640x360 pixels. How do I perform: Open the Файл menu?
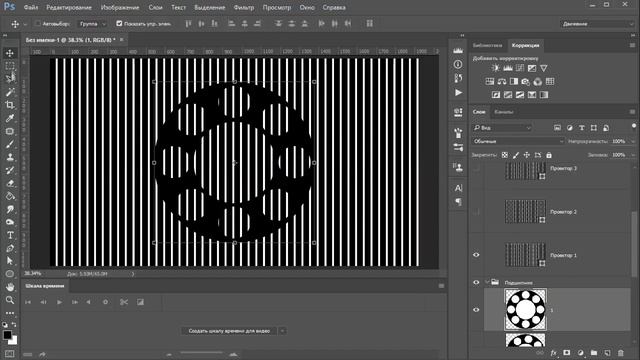31,7
